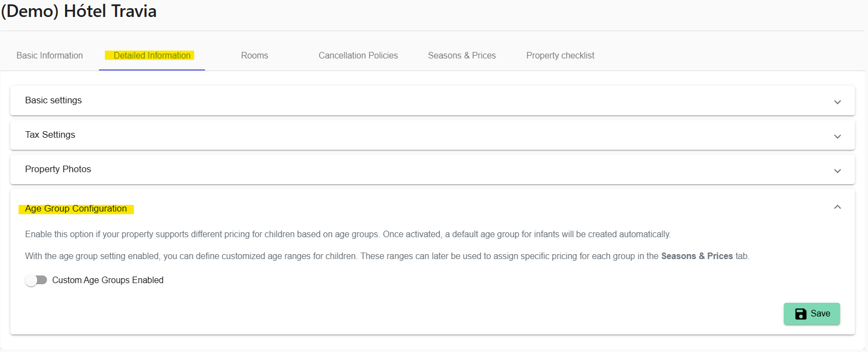Open the Seasons & Prices tab
The image size is (868, 352).
(462, 56)
